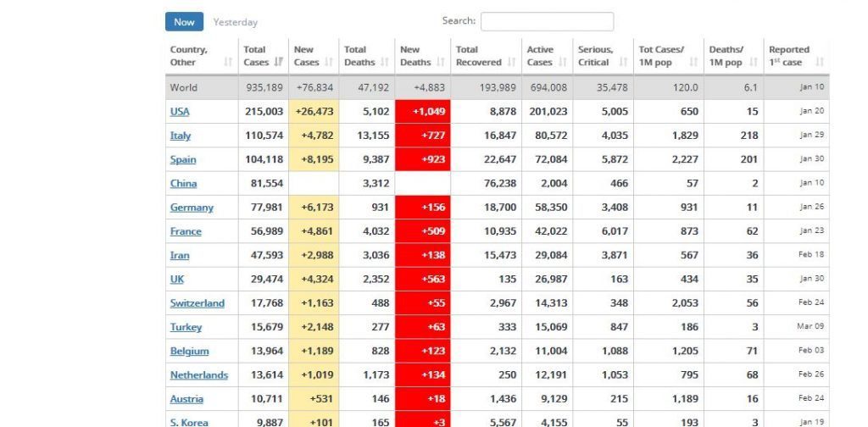
Task: Sort by Total Cases column header
Action: [263, 56]
